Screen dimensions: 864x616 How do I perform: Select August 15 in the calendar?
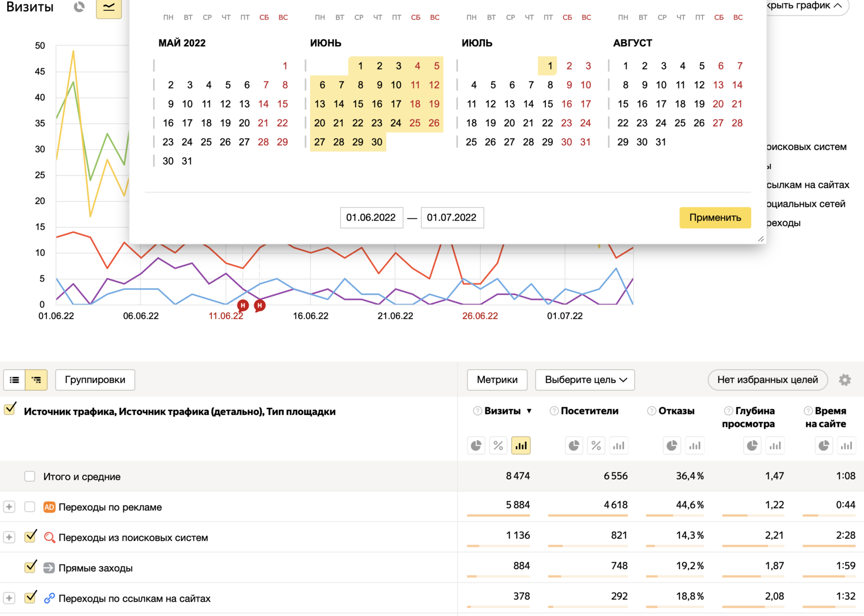[623, 104]
